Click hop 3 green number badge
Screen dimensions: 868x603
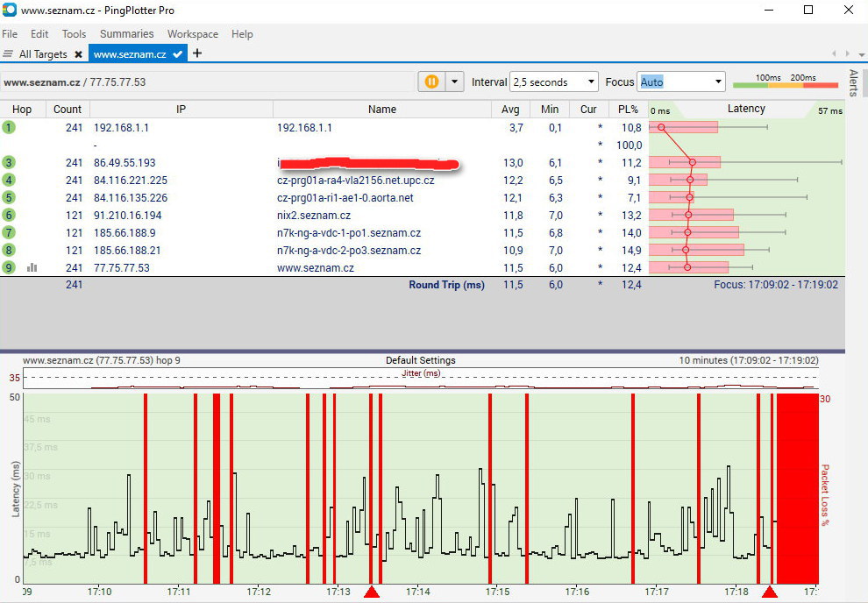coord(9,162)
